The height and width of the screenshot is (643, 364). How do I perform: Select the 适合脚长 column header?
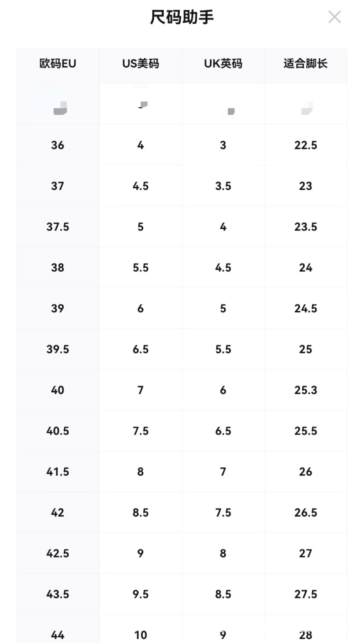click(305, 63)
